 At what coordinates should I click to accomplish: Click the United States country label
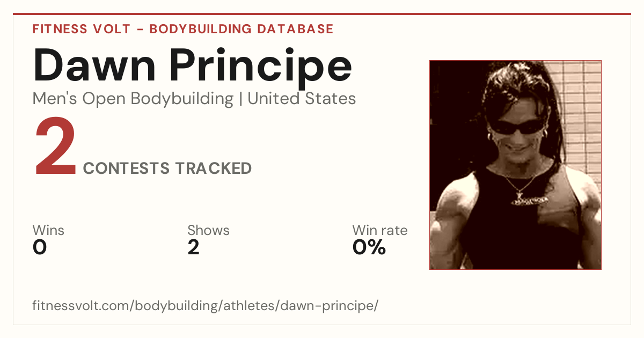302,99
